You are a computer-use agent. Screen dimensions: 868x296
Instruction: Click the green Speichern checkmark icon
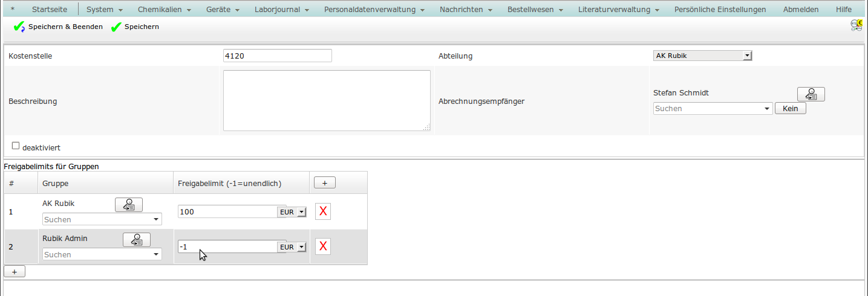tap(117, 27)
